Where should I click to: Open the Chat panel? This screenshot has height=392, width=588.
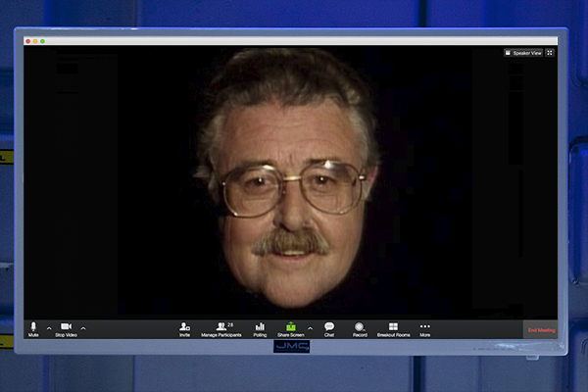pos(329,328)
